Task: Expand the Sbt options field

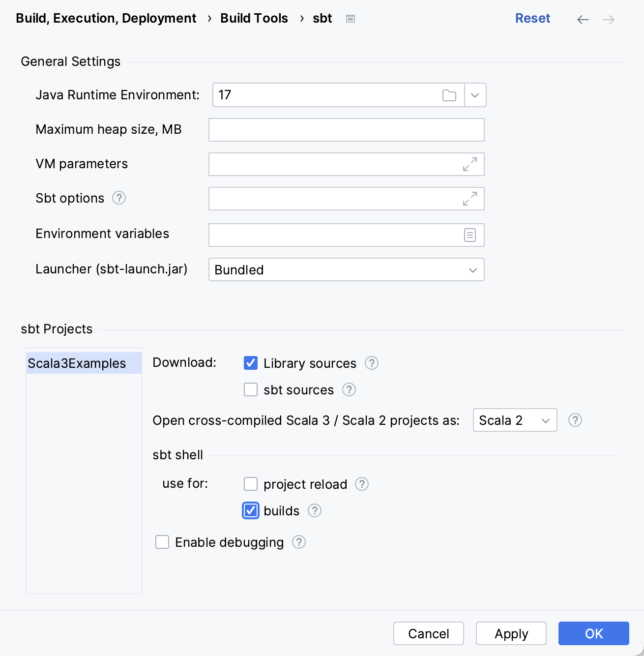Action: pyautogui.click(x=469, y=199)
